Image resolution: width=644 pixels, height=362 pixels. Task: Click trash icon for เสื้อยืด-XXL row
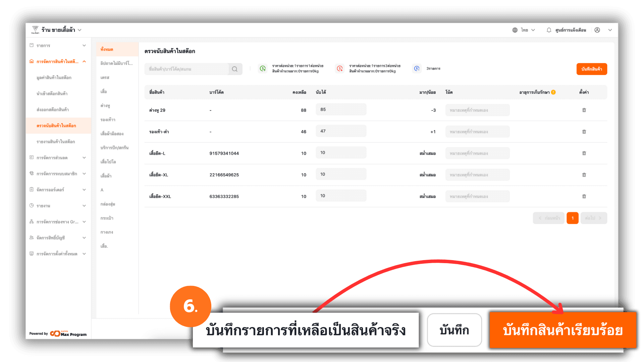(x=584, y=196)
